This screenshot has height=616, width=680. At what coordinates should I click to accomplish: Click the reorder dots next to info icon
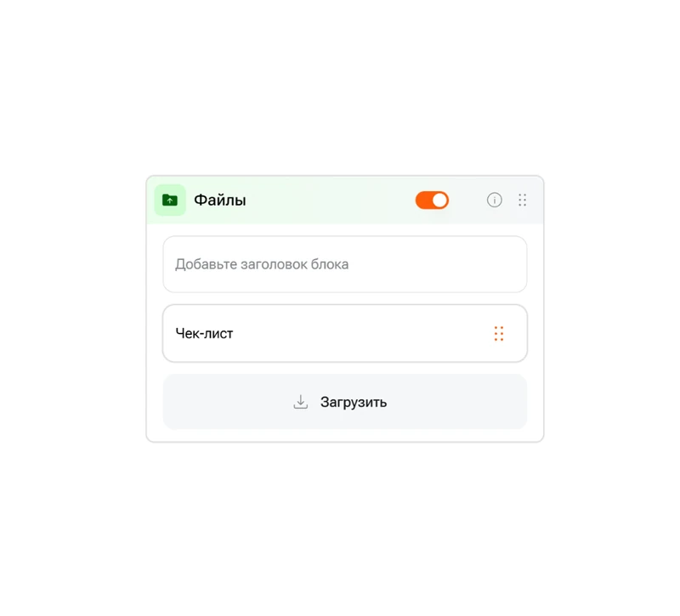(x=522, y=200)
